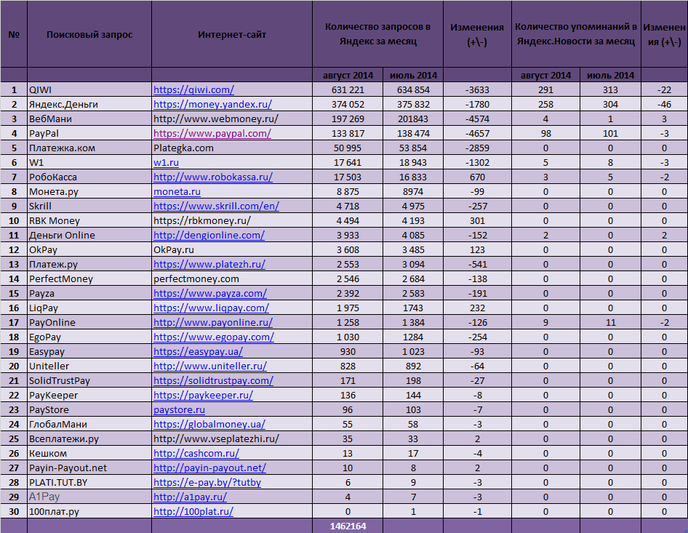Select the total 1462164 cell
The image size is (688, 533).
[x=348, y=526]
